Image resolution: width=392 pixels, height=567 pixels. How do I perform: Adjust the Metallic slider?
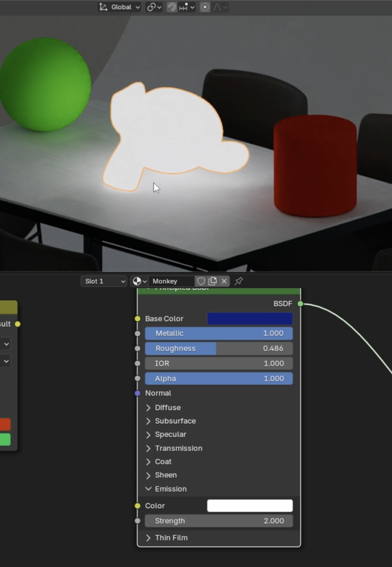219,333
